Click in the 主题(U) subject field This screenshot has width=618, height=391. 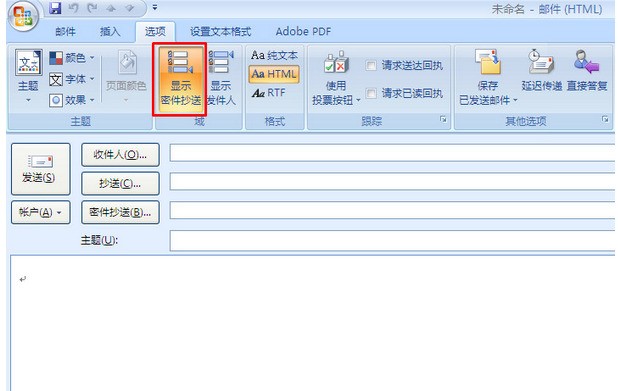click(393, 241)
